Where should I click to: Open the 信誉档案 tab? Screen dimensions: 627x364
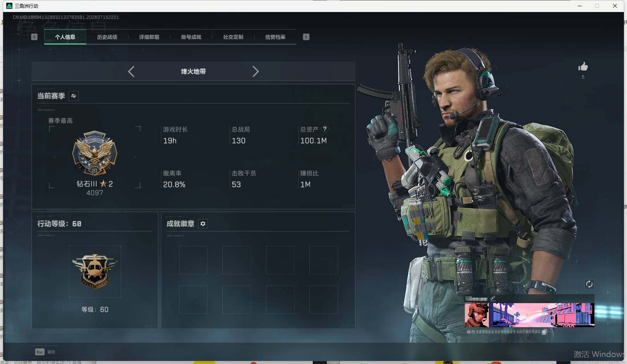coord(275,37)
